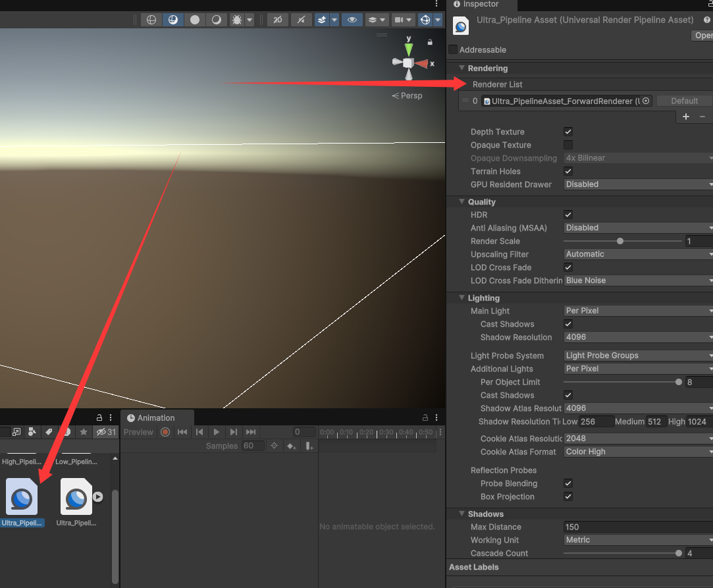
Task: Click the add keyframe diamond icon
Action: [x=292, y=446]
